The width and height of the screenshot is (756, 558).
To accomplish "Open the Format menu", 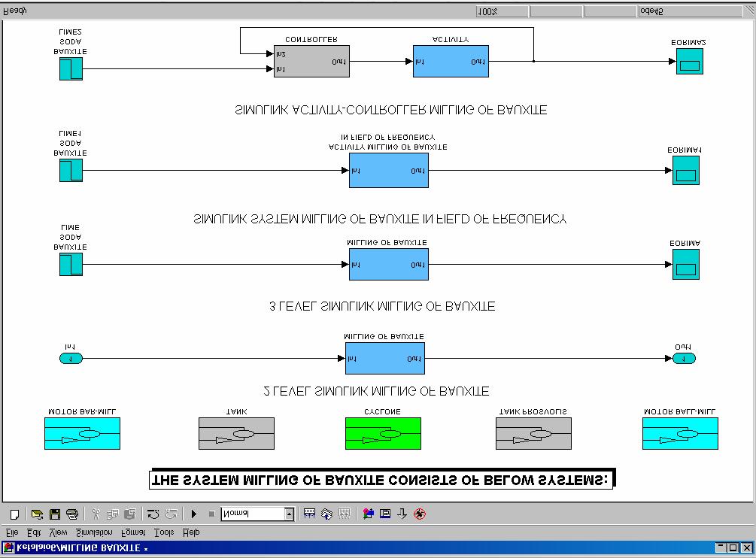I will coord(133,532).
